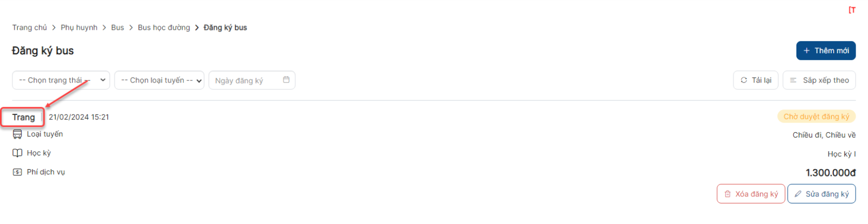Focus the Ngày đăng ký date field
The height and width of the screenshot is (224, 868).
tap(252, 80)
